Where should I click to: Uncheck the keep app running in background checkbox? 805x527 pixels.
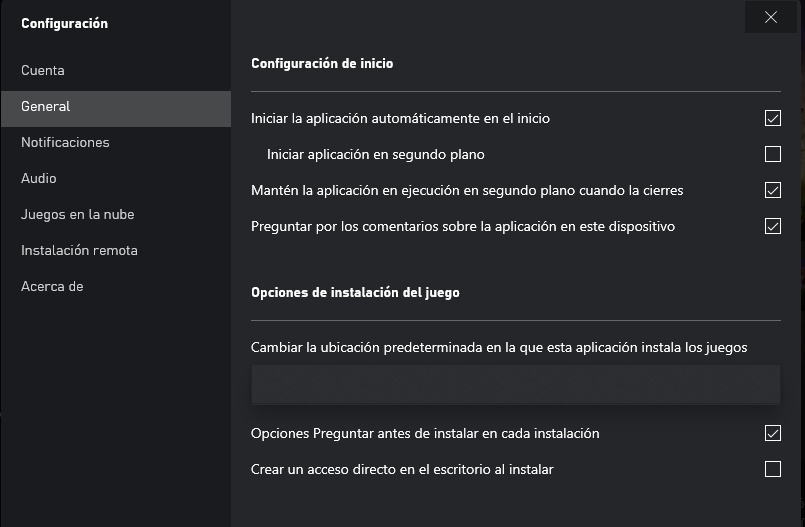click(772, 190)
